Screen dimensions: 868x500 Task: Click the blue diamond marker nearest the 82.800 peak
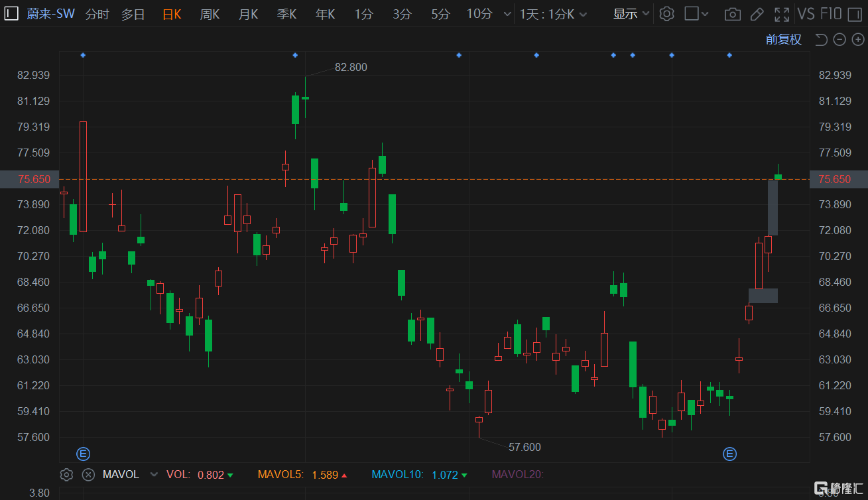tap(295, 55)
